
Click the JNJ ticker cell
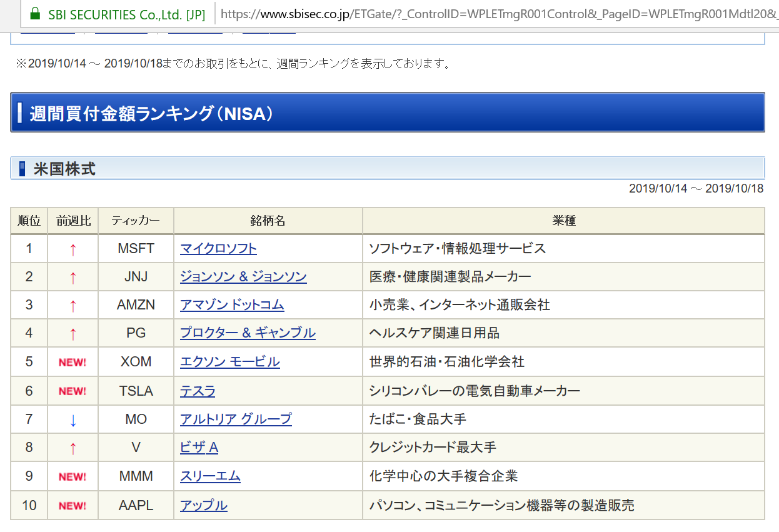(136, 276)
